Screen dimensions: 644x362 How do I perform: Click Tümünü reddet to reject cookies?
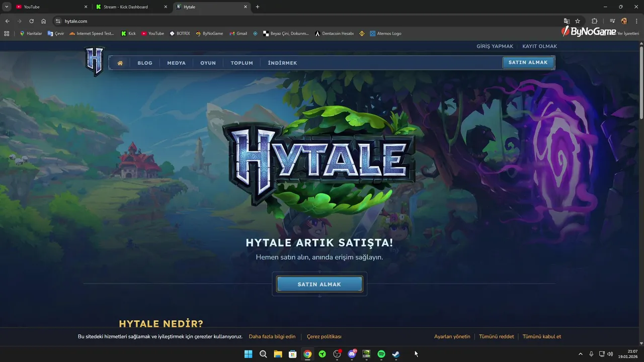coord(497,336)
